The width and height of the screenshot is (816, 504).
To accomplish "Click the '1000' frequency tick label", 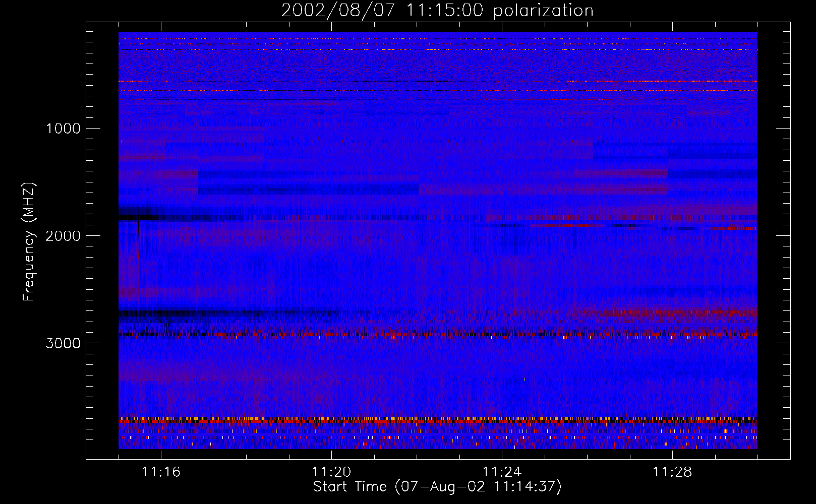I will [63, 129].
